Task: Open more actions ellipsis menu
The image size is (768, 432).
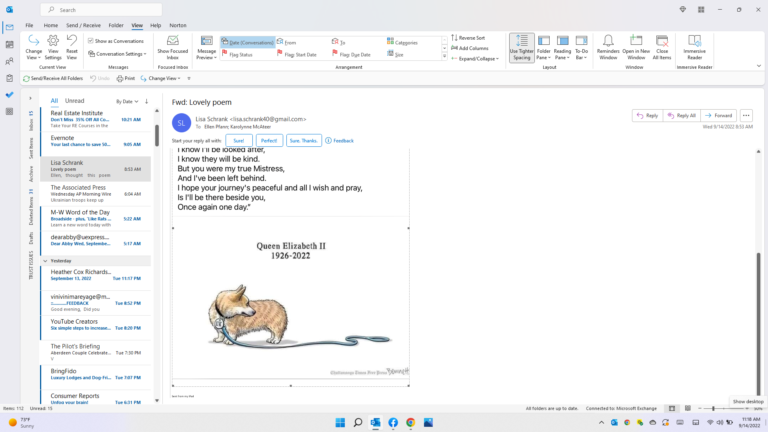Action: coord(746,116)
